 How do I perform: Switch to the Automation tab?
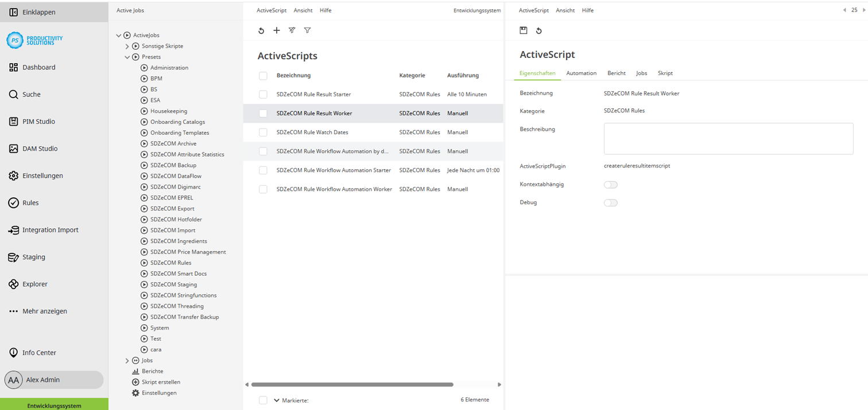581,73
